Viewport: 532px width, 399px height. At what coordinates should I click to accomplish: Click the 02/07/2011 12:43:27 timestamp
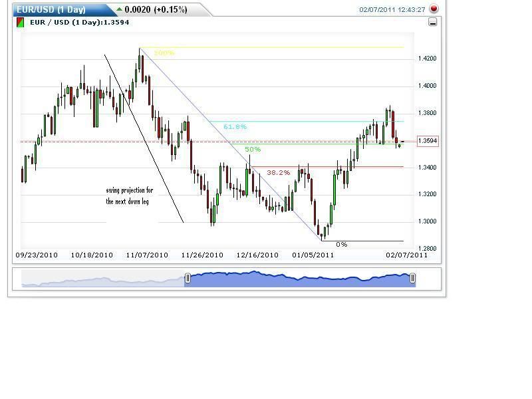pos(392,9)
